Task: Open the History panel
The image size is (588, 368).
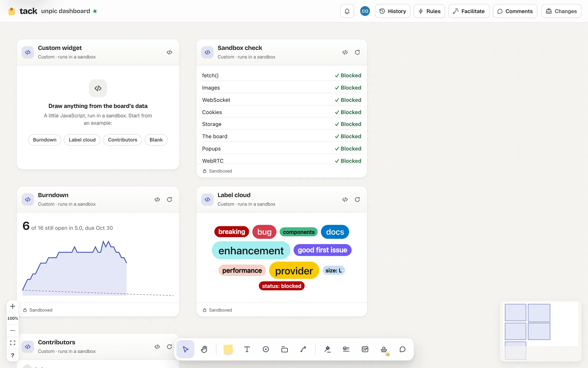Action: (x=392, y=11)
